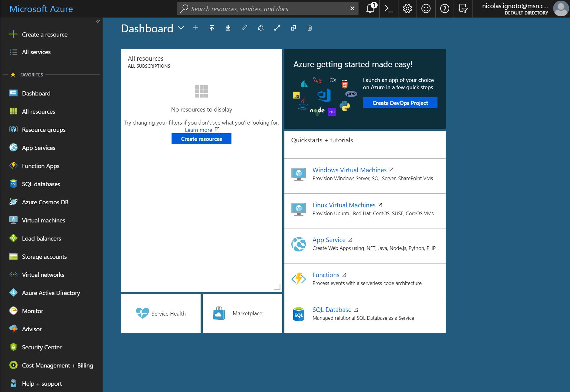Click the directory filter icon
Image resolution: width=570 pixels, height=392 pixels.
click(463, 8)
